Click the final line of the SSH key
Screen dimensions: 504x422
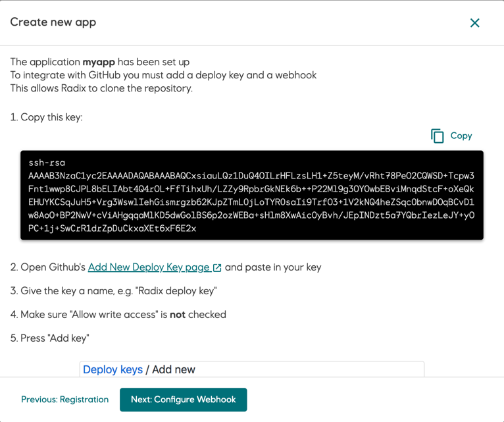(112, 228)
